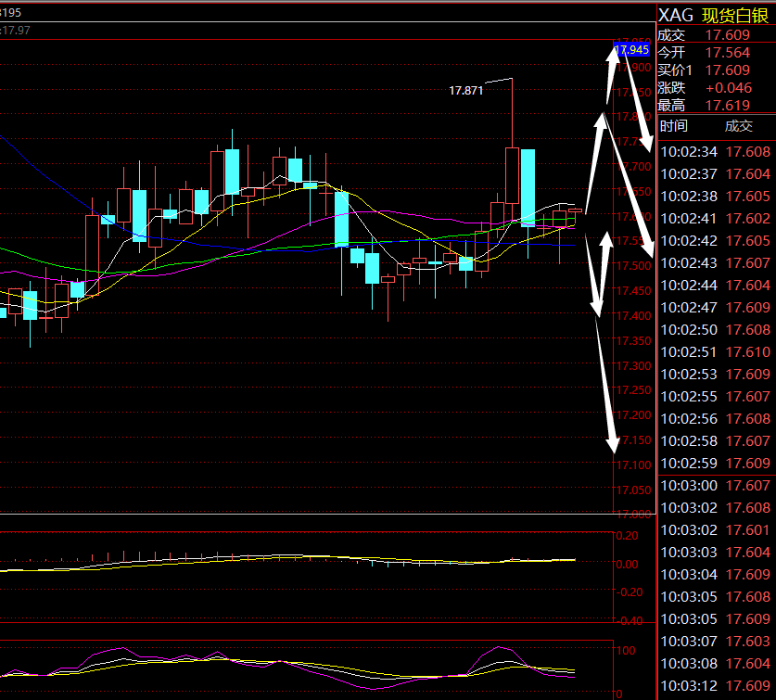Select the 10:02:44 tick row
The width and height of the screenshot is (776, 700).
coord(716,286)
